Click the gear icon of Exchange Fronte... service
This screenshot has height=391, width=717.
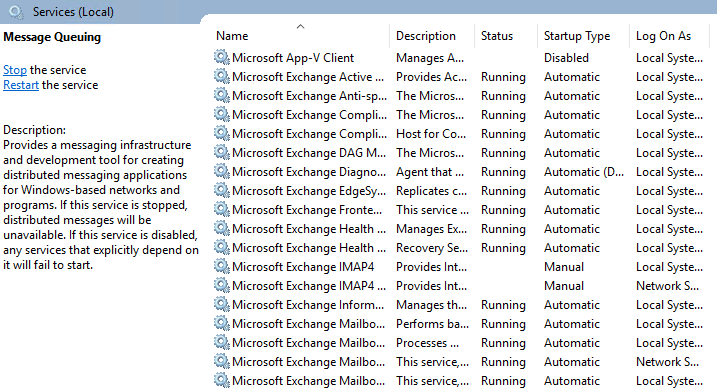(x=222, y=209)
